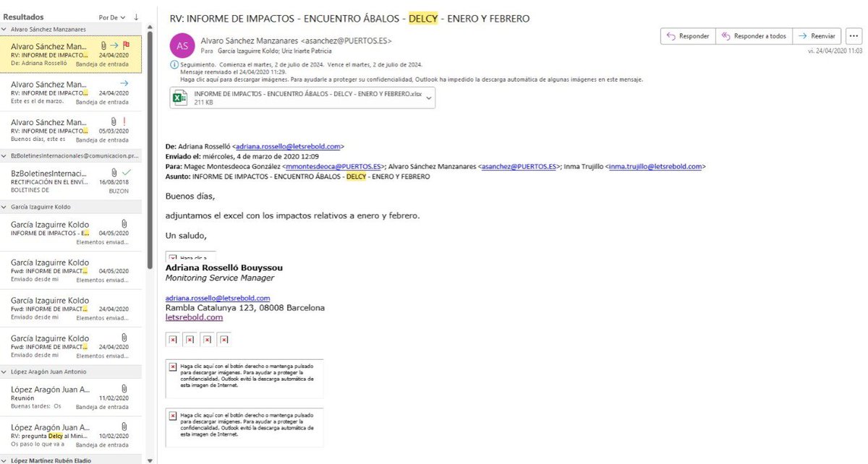Click the Responder button
Image resolution: width=868 pixels, height=464 pixels.
[688, 35]
